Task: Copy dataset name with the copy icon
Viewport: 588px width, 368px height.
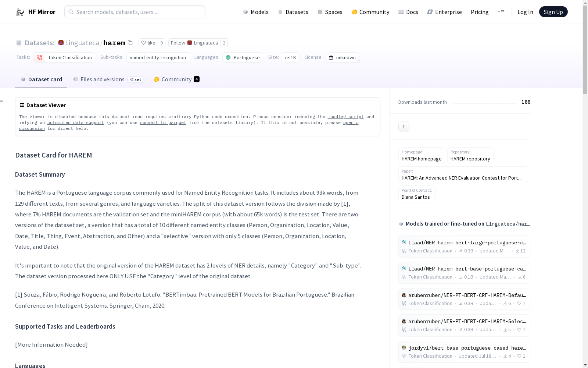Action: pyautogui.click(x=130, y=43)
